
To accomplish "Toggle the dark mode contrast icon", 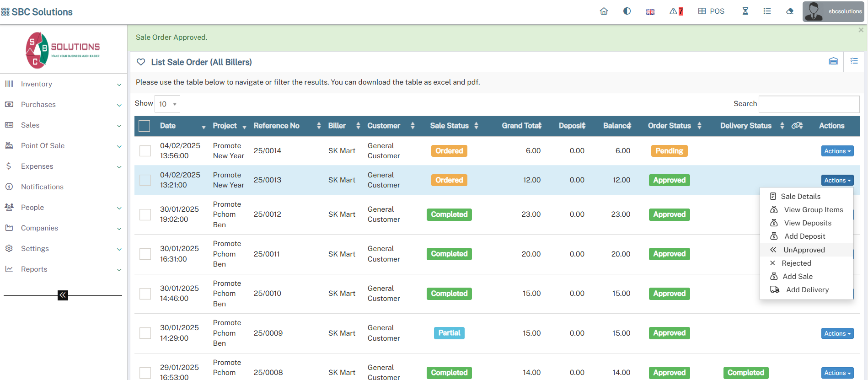I will [627, 11].
